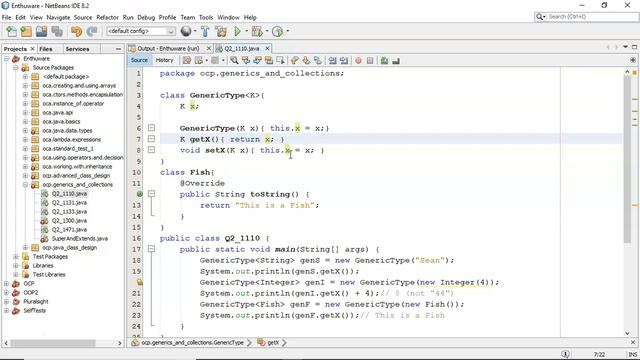Close the Projects panel tab
This screenshot has height=360, width=640.
pyautogui.click(x=33, y=49)
